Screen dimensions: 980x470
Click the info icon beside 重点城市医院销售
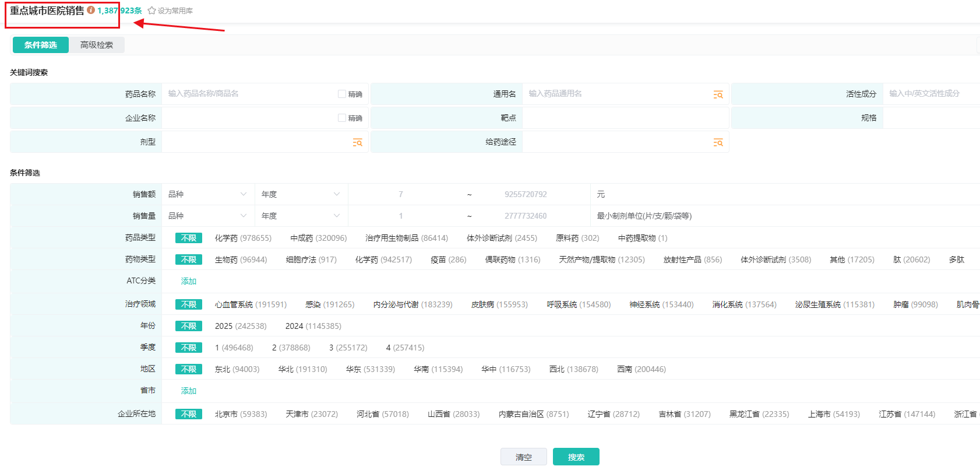(91, 10)
